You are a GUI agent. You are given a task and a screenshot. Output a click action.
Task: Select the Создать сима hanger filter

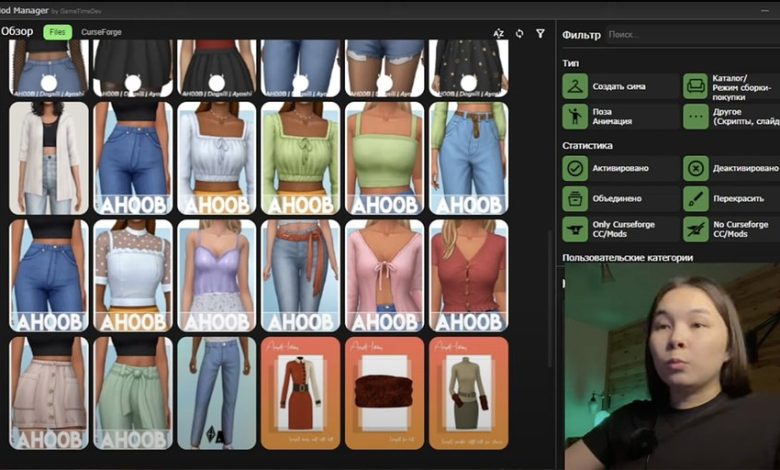coord(575,87)
